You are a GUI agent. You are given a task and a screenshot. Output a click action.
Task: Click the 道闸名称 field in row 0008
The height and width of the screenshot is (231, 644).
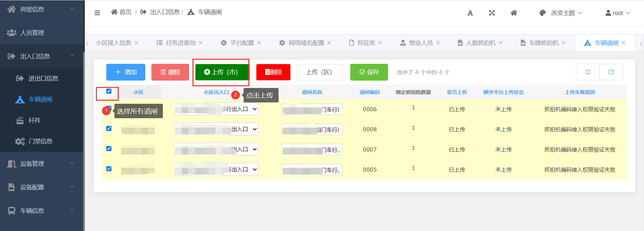click(x=312, y=129)
